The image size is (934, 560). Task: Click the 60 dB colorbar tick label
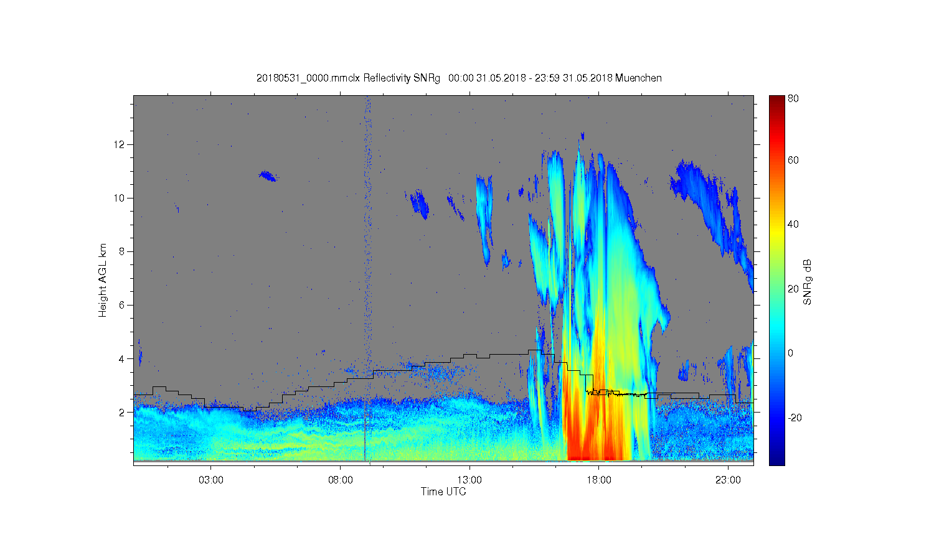click(793, 160)
